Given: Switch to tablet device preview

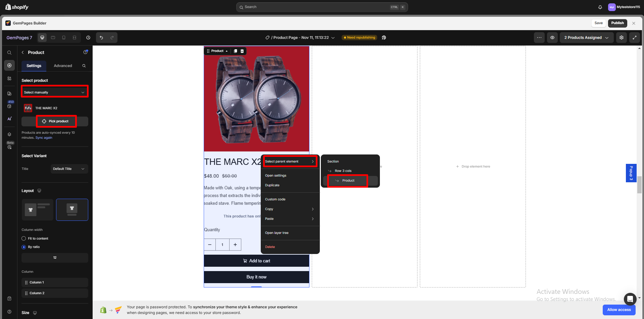Looking at the screenshot, I should coord(53,38).
